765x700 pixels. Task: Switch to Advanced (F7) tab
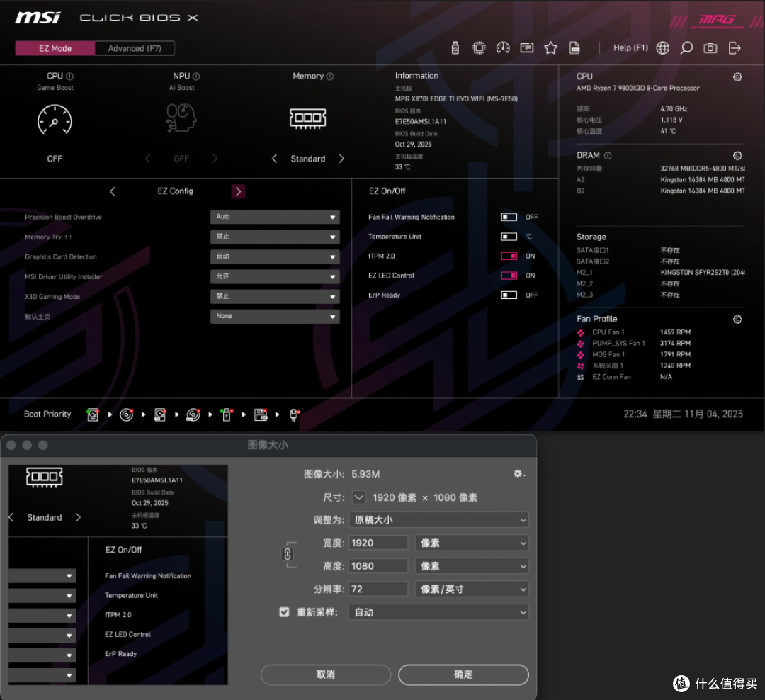pyautogui.click(x=135, y=48)
